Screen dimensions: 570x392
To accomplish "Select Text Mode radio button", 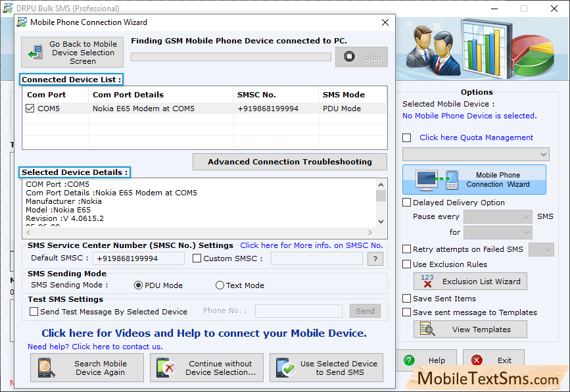I will 220,285.
